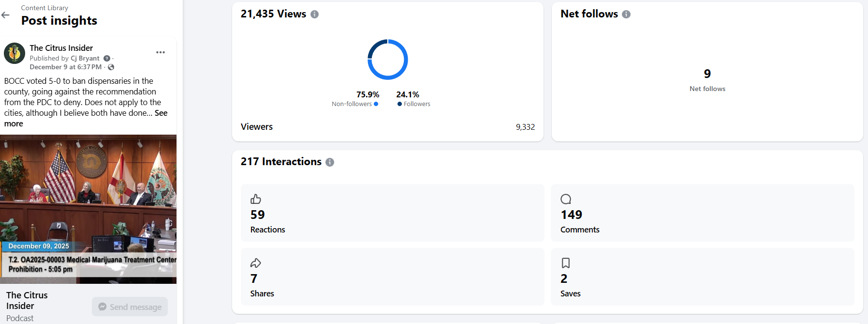
Task: Click the Non-followers legend dot
Action: (376, 104)
